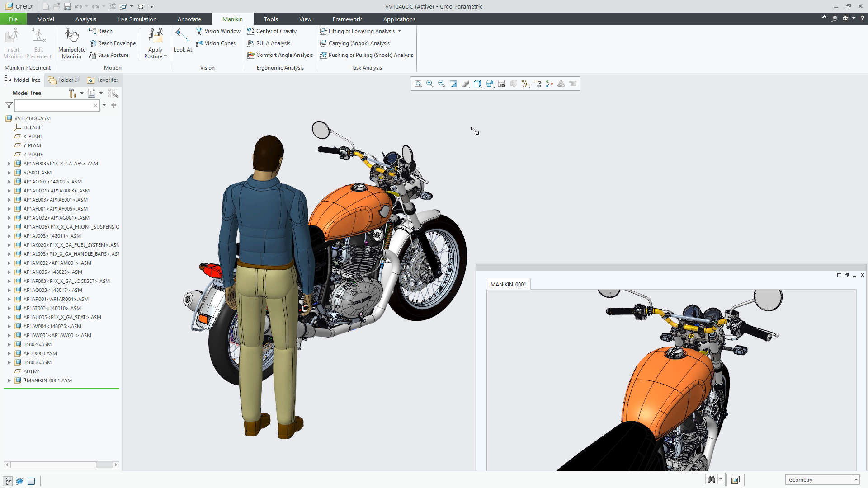Open the Geometry selection filter dropdown
This screenshot has height=488, width=868.
[856, 480]
